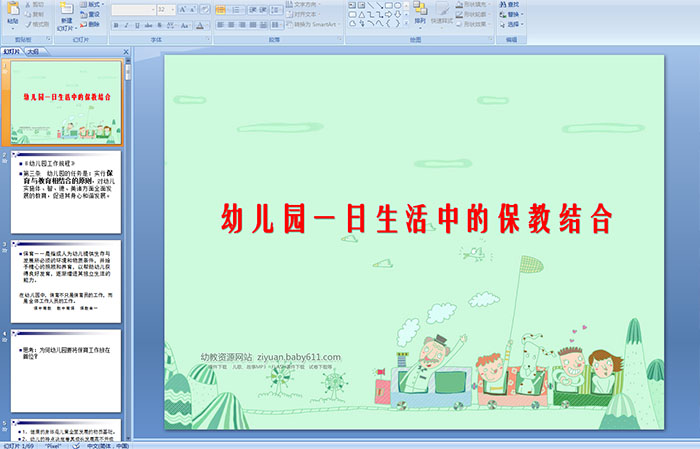Toggle the Bullets list button
700x449 pixels.
(222, 10)
